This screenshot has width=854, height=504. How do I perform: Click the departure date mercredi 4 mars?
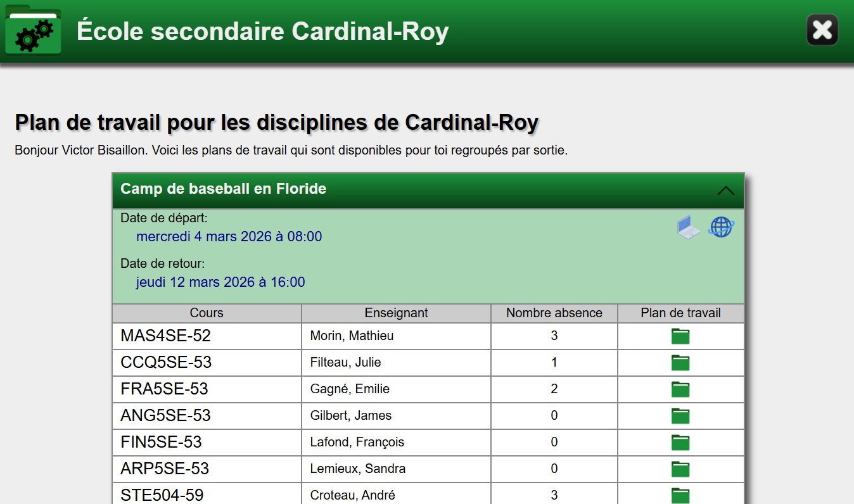click(229, 237)
